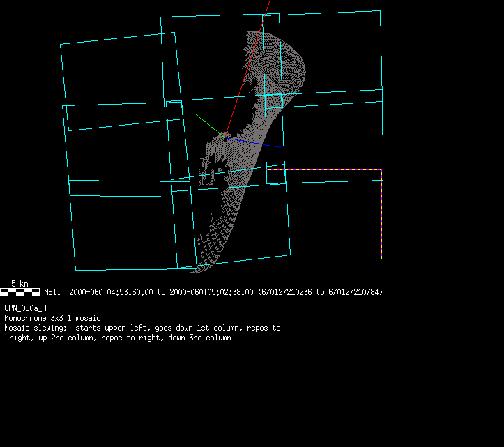Click the checkered scale bar
This screenshot has width=504, height=447.
(20, 292)
